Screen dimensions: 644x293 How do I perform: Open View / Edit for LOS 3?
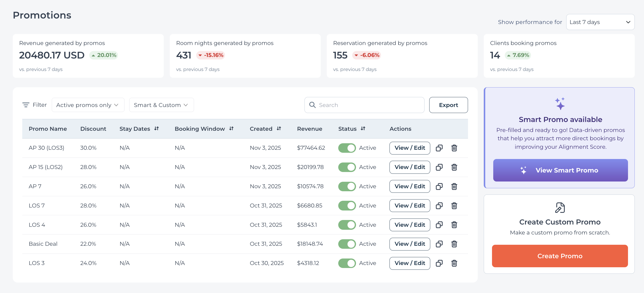(x=409, y=263)
